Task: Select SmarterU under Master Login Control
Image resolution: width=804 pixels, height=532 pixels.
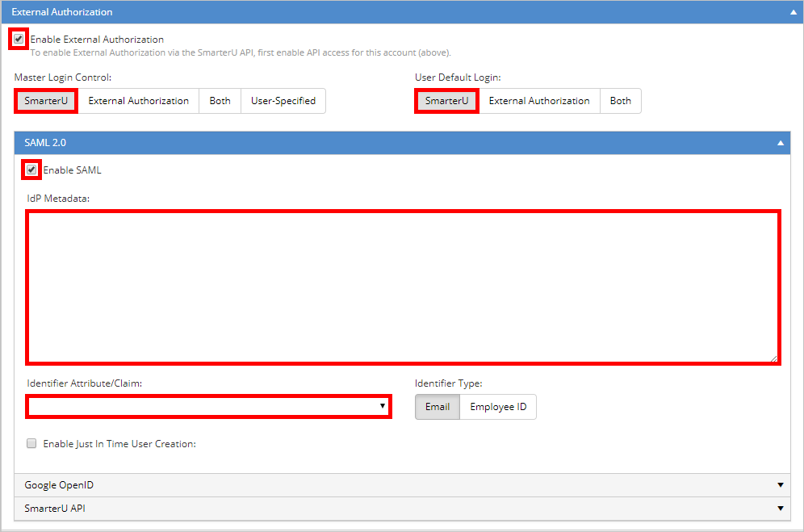Action: (x=46, y=101)
